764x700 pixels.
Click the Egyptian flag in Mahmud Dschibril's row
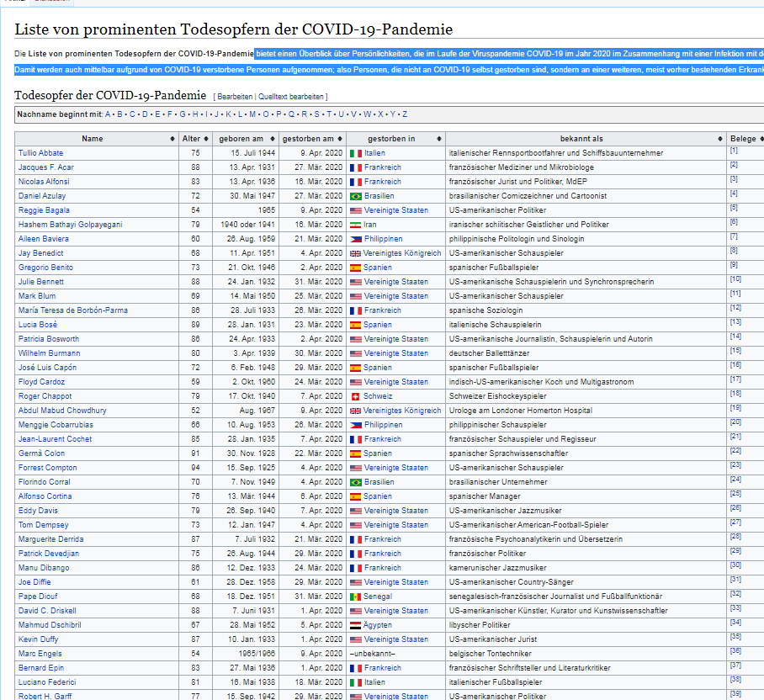click(x=355, y=625)
